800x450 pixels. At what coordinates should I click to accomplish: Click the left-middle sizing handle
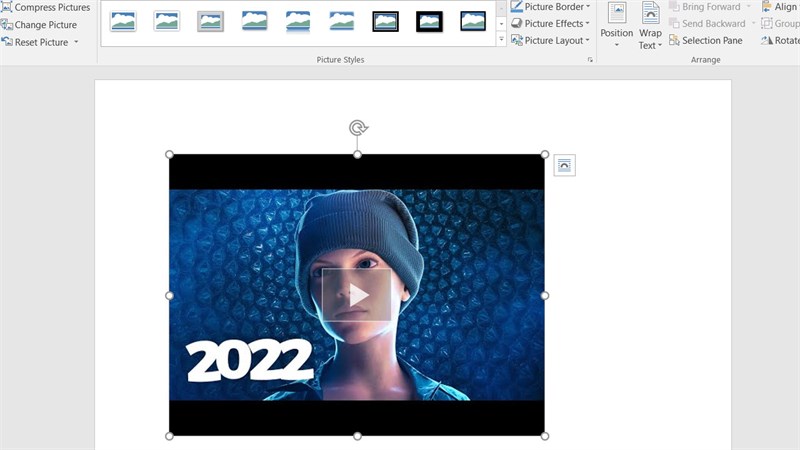[x=169, y=295]
